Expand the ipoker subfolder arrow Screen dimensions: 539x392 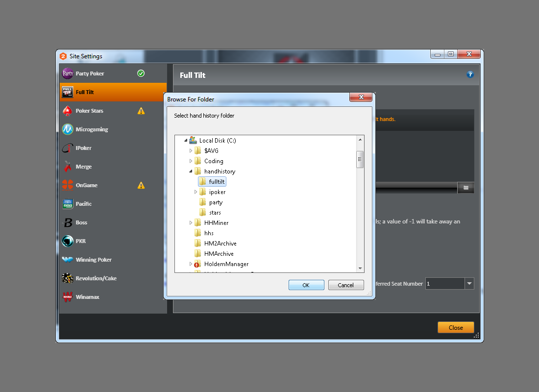click(196, 192)
